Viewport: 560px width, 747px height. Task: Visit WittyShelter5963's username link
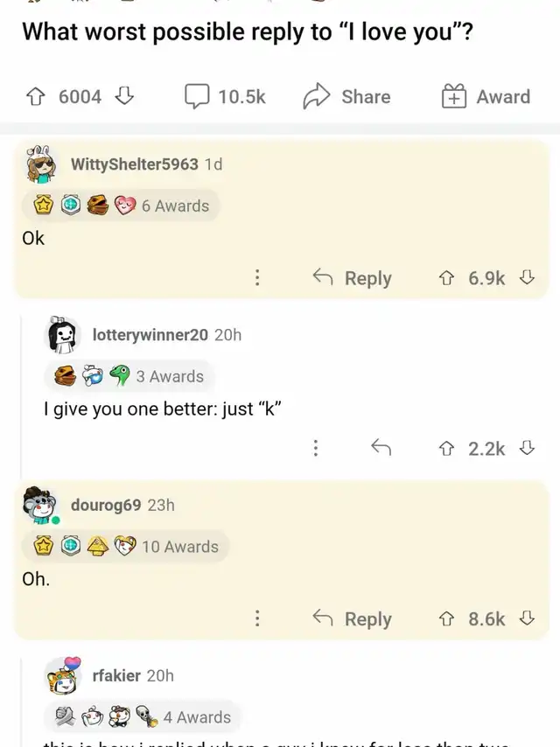pyautogui.click(x=134, y=164)
